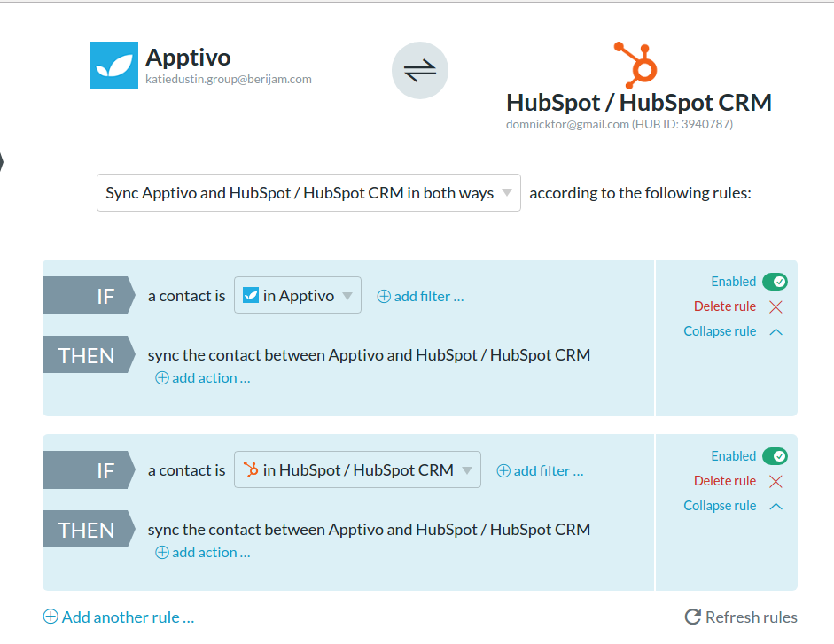Click the THEN label of the HubSpot rule

[88, 529]
